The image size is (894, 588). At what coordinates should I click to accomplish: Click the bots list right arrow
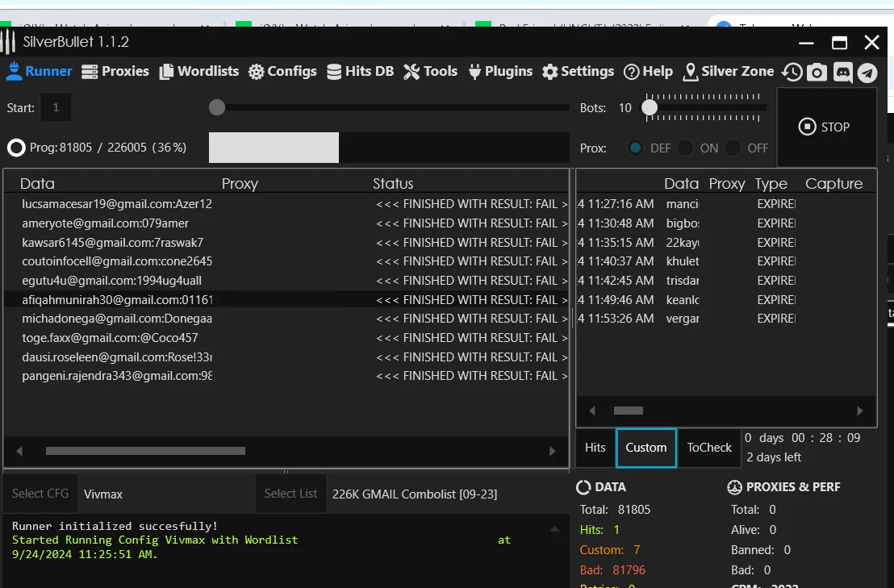pos(552,451)
